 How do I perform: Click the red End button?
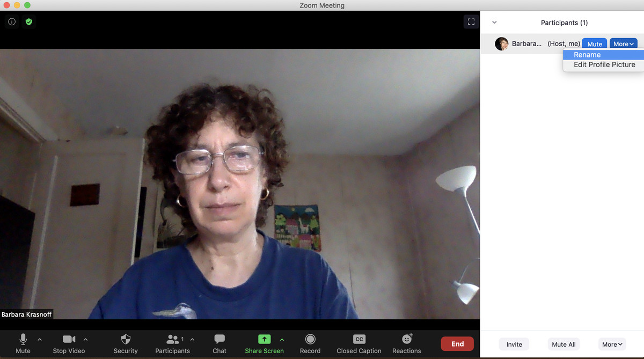pos(457,344)
